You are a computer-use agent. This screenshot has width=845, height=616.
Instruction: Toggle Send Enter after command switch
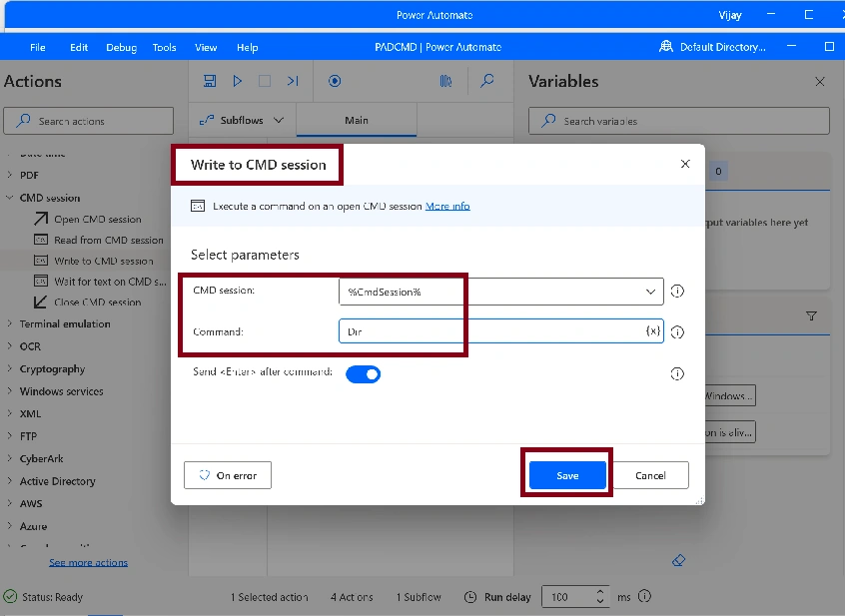(x=364, y=374)
